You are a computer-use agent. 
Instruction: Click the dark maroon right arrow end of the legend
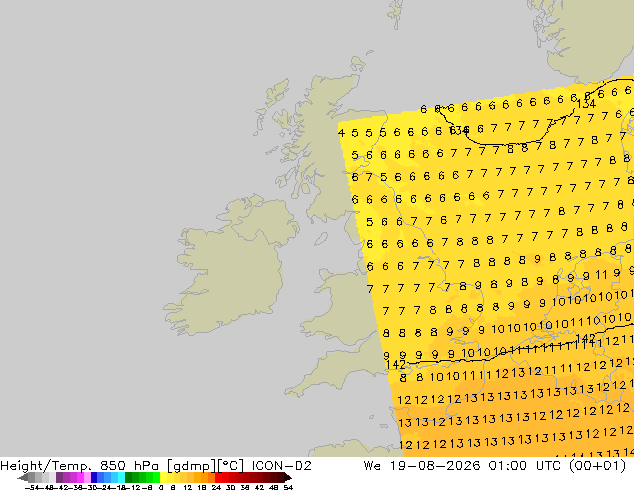tap(288, 477)
